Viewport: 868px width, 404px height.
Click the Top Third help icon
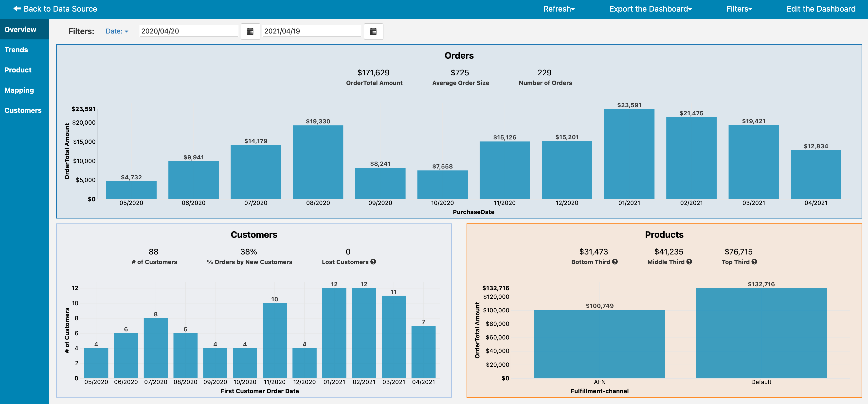pyautogui.click(x=754, y=262)
